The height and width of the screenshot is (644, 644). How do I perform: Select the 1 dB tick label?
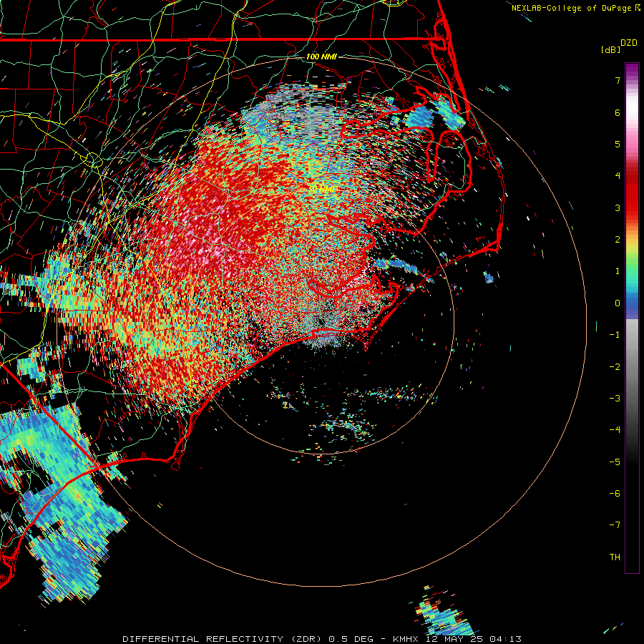point(618,271)
